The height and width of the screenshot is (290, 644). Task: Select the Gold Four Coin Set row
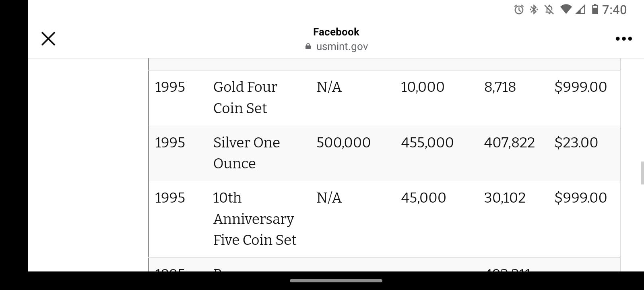[385, 98]
